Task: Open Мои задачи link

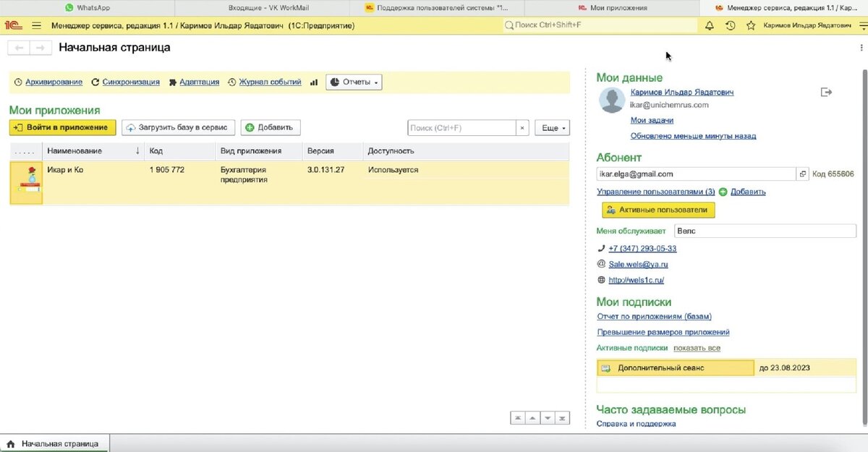Action: pyautogui.click(x=652, y=120)
